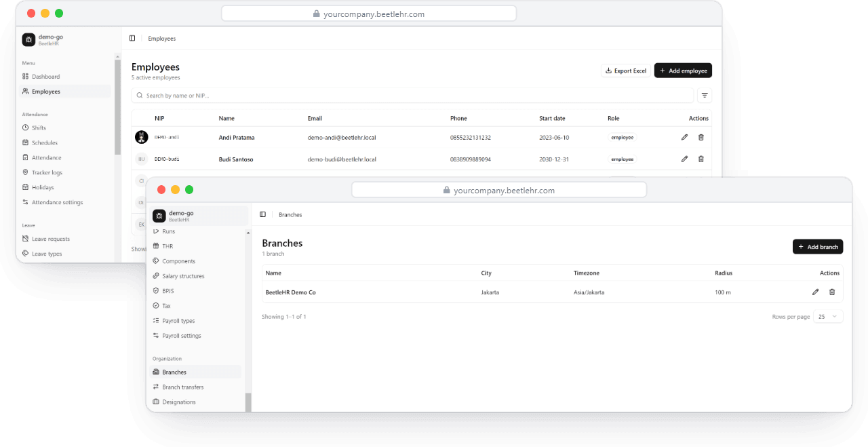The image size is (868, 447).
Task: Delete the BeetleHR Demo Co branch
Action: tap(832, 292)
